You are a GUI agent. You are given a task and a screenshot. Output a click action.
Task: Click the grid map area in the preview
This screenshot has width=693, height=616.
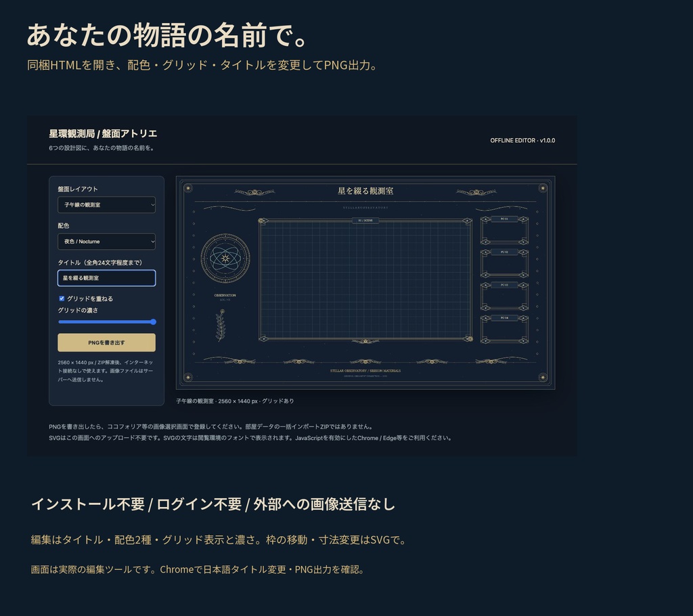(365, 280)
